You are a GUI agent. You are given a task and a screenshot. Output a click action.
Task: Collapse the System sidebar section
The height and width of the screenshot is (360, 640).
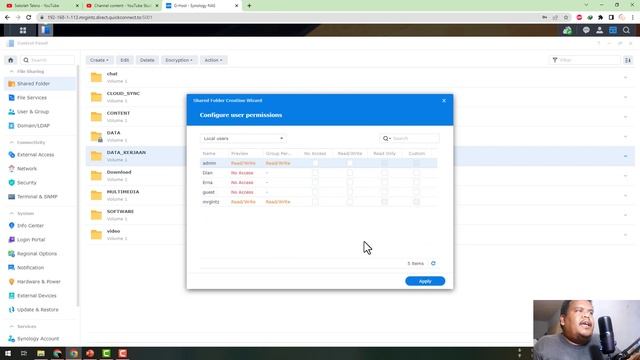point(11,213)
